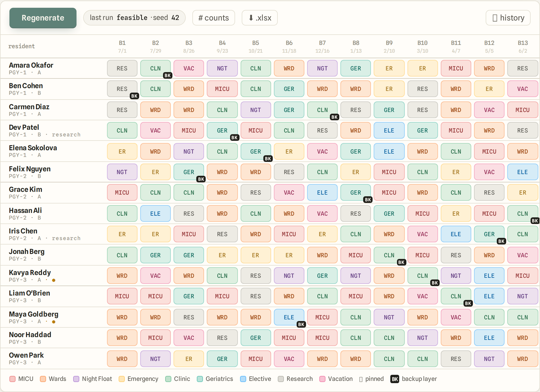
Task: Click the Geriatrics legend color swatch
Action: tap(200, 379)
